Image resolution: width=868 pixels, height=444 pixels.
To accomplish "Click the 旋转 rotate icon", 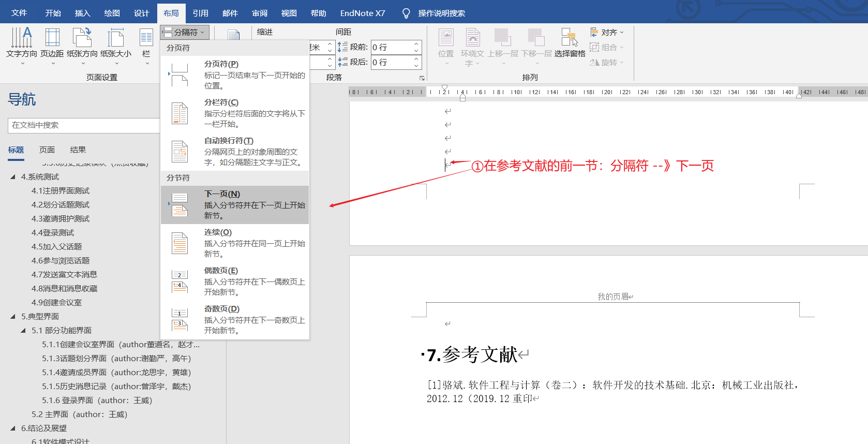I will pyautogui.click(x=594, y=62).
